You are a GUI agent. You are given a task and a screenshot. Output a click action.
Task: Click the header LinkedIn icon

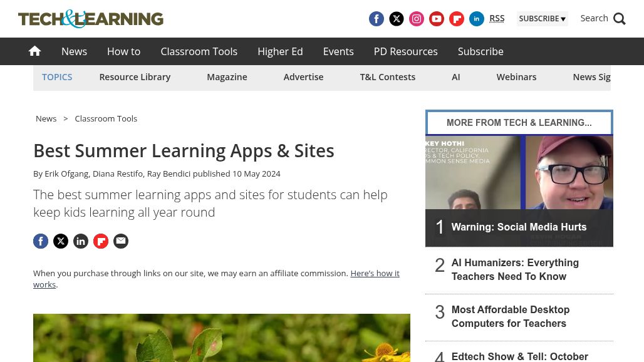477,19
